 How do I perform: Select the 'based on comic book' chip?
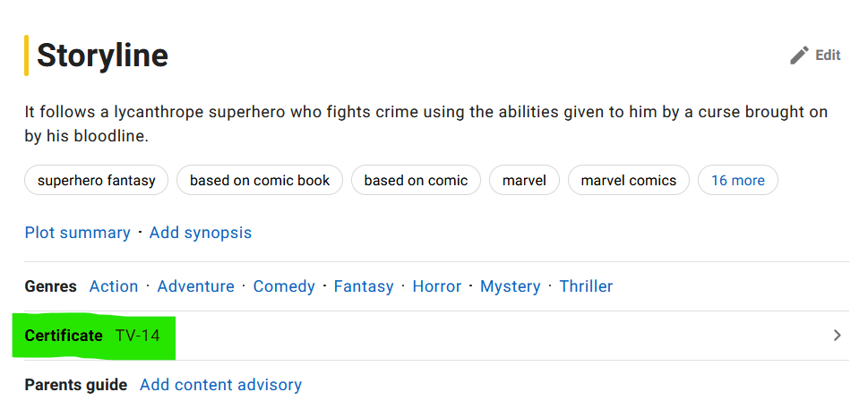pyautogui.click(x=260, y=181)
